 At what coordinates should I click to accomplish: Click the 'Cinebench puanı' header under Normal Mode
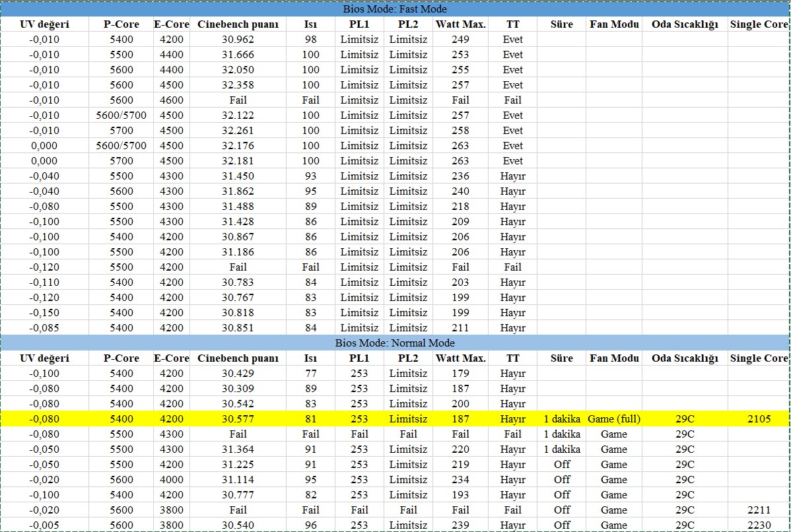(238, 358)
